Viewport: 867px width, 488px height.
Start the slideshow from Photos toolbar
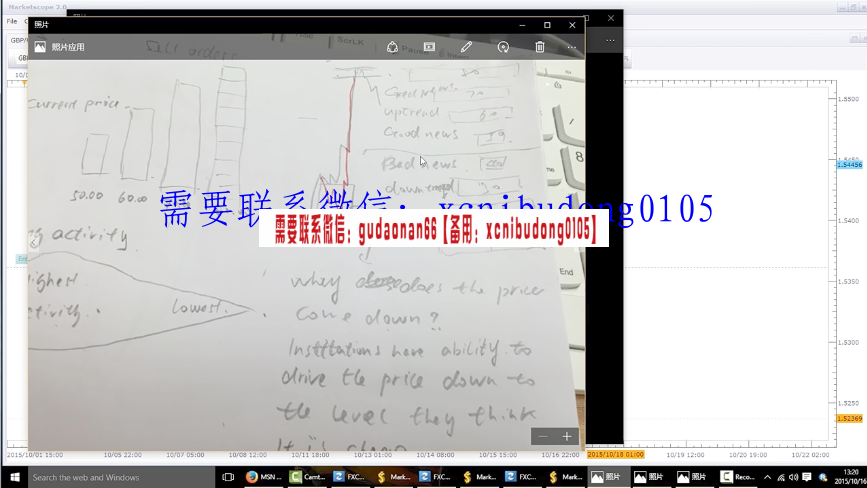point(429,47)
